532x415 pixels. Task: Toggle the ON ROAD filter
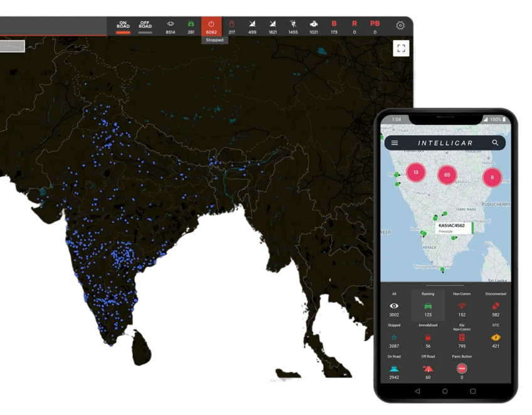[124, 26]
